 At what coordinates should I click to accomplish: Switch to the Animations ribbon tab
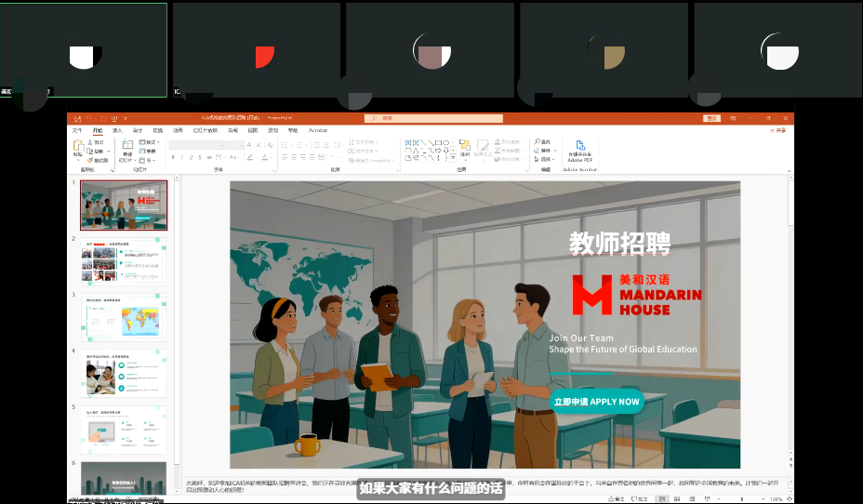178,130
